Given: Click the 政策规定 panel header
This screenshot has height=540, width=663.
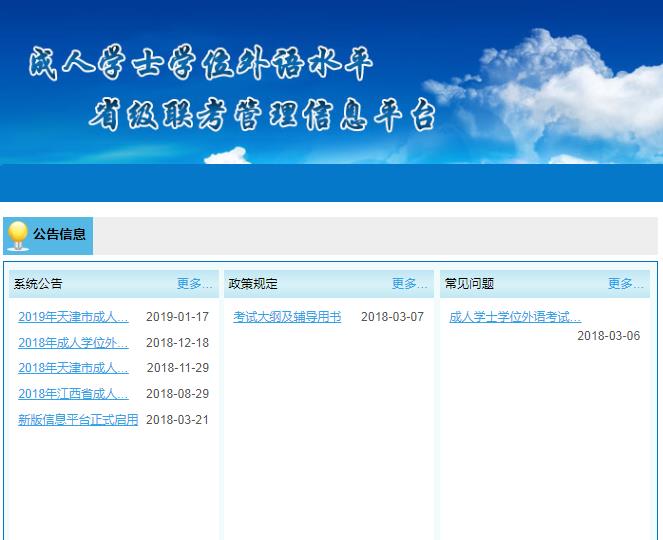Looking at the screenshot, I should [x=253, y=284].
